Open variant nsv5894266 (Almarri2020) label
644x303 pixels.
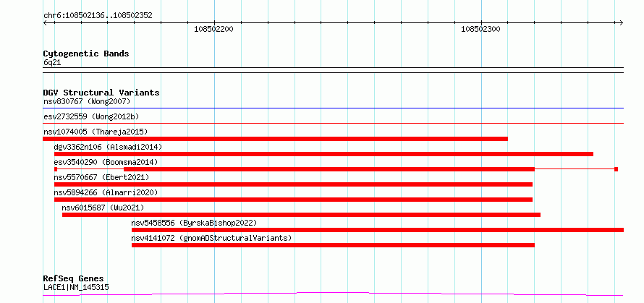point(106,192)
